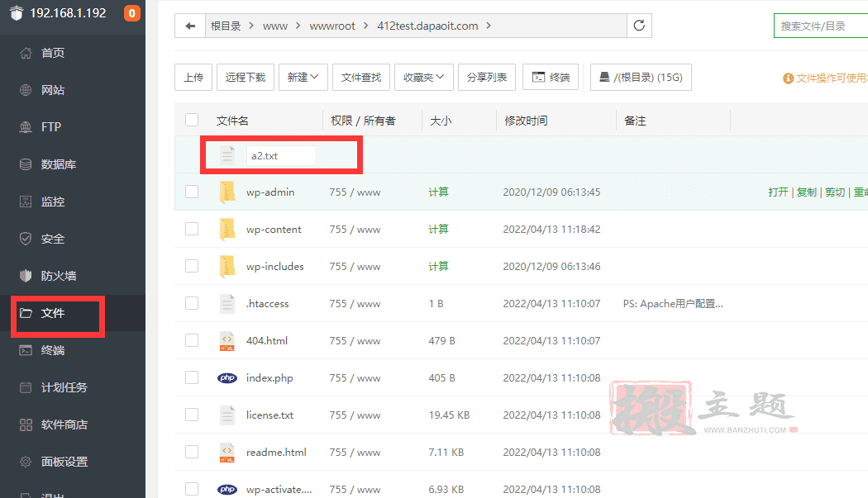This screenshot has width=868, height=498.
Task: Click the readme.html HTML file icon
Action: tap(227, 452)
